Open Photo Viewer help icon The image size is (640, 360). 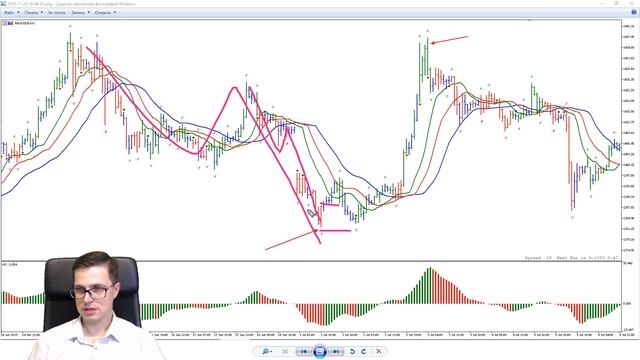pos(634,13)
